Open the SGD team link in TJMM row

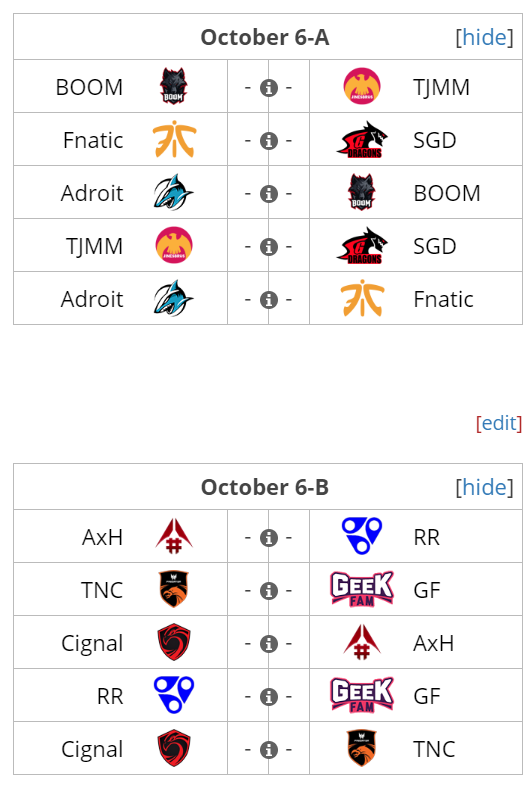click(434, 246)
